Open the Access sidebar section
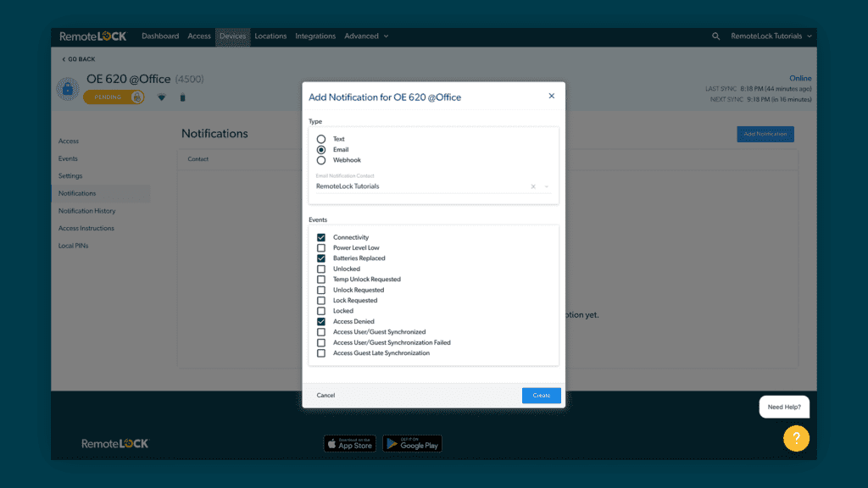 (69, 141)
